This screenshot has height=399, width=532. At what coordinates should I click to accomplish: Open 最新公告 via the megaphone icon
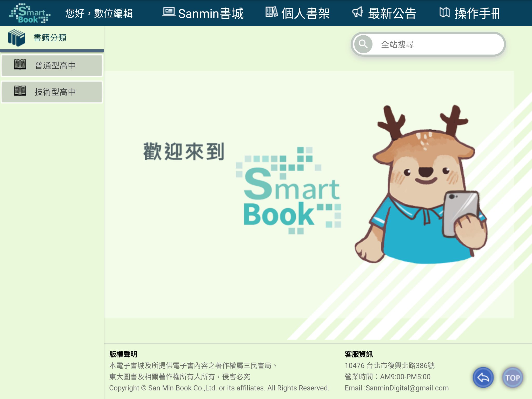[357, 12]
